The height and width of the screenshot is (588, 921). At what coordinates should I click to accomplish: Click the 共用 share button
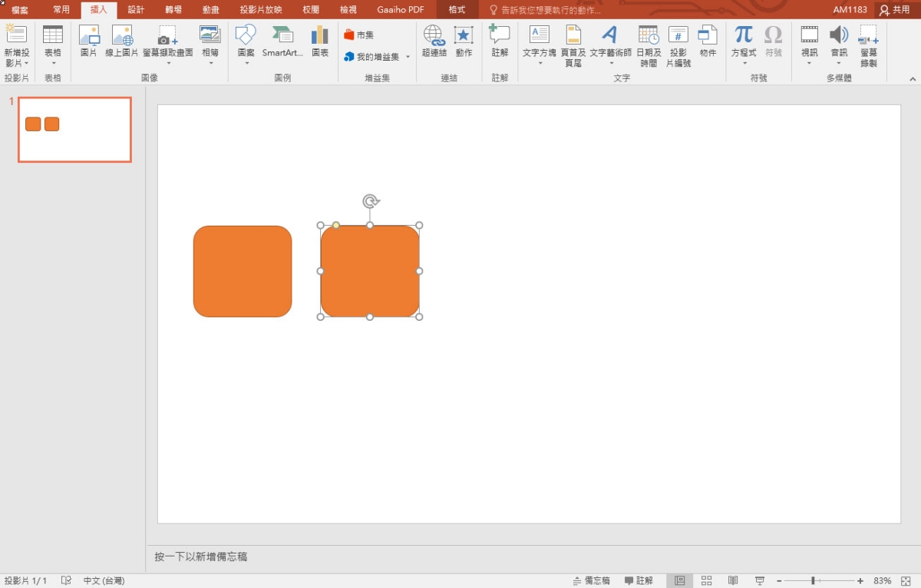coord(895,9)
